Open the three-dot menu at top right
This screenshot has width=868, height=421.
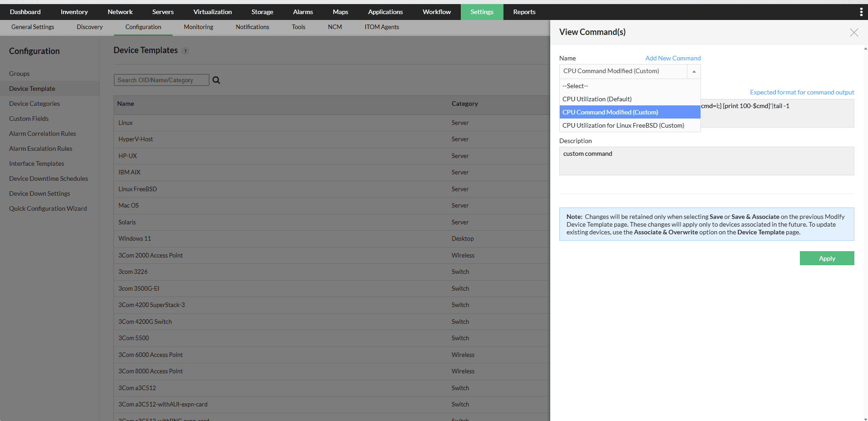861,11
